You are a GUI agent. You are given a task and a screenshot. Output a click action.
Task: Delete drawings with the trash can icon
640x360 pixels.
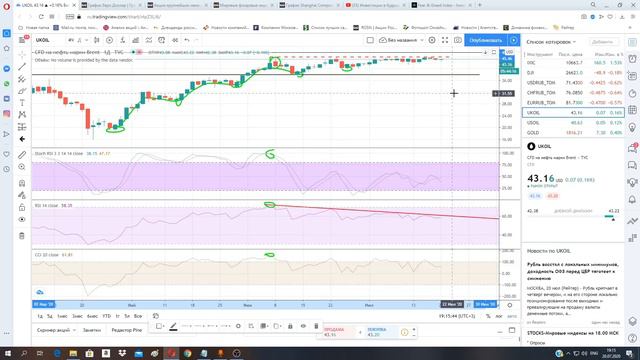point(22,236)
